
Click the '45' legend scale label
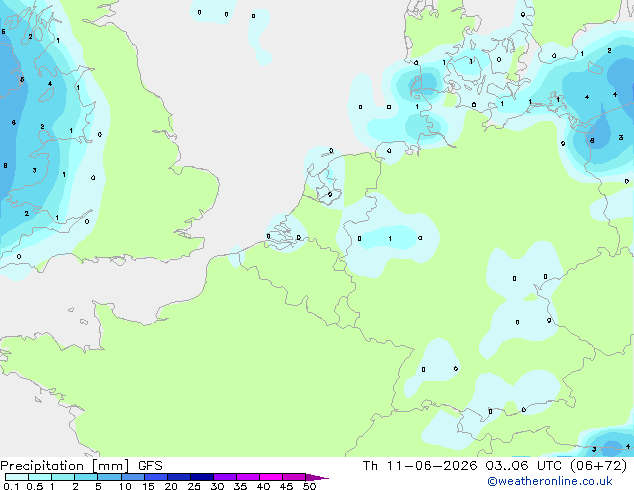286,486
